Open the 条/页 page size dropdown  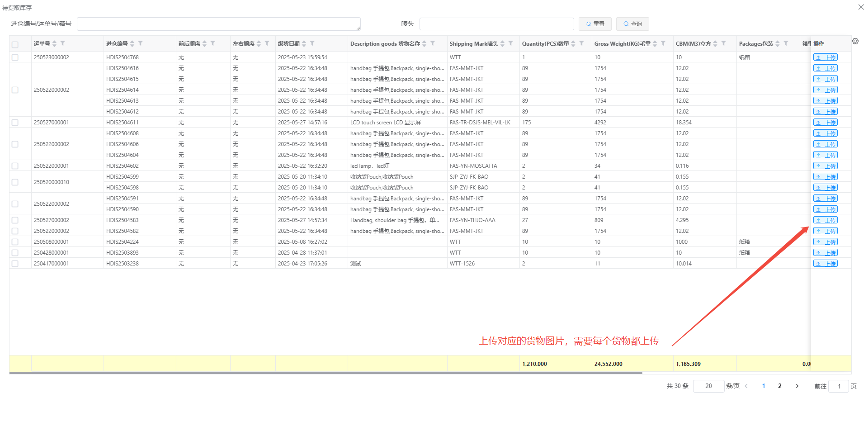tap(708, 386)
